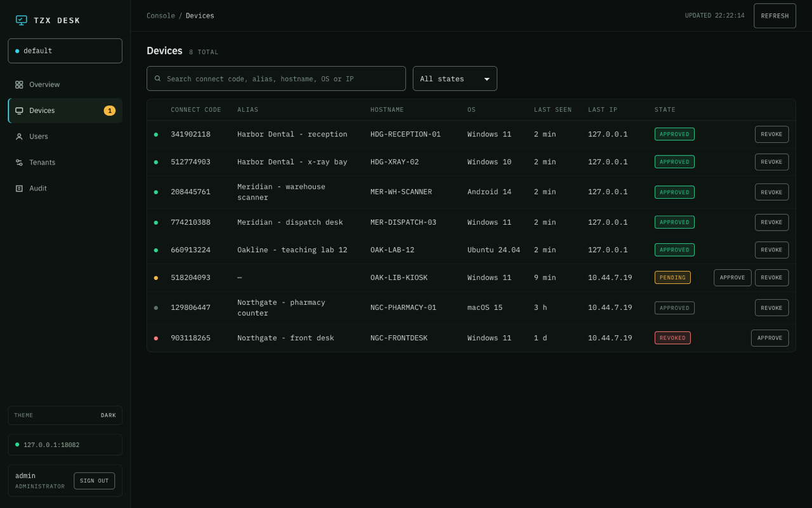Click the UPDATED 22:22:14 timestamp

coord(715,16)
